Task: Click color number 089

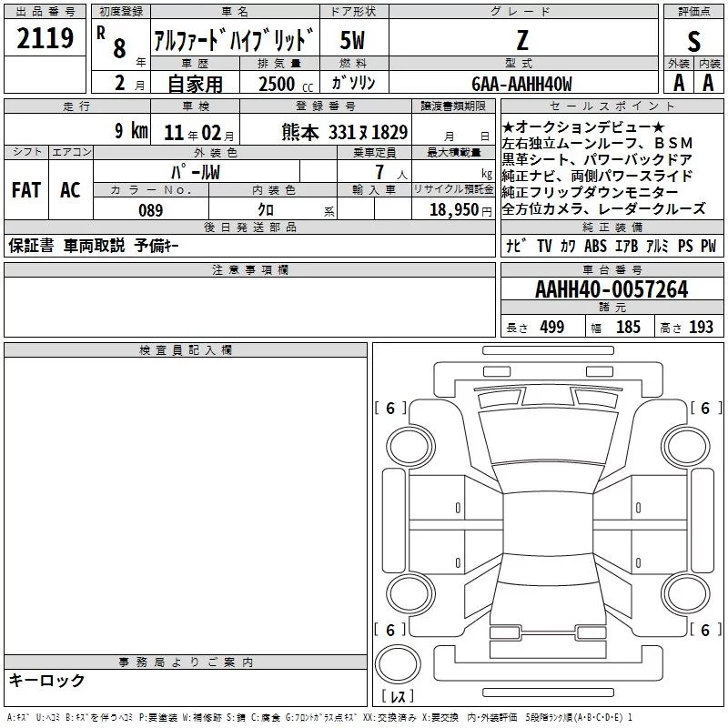Action: 150,210
